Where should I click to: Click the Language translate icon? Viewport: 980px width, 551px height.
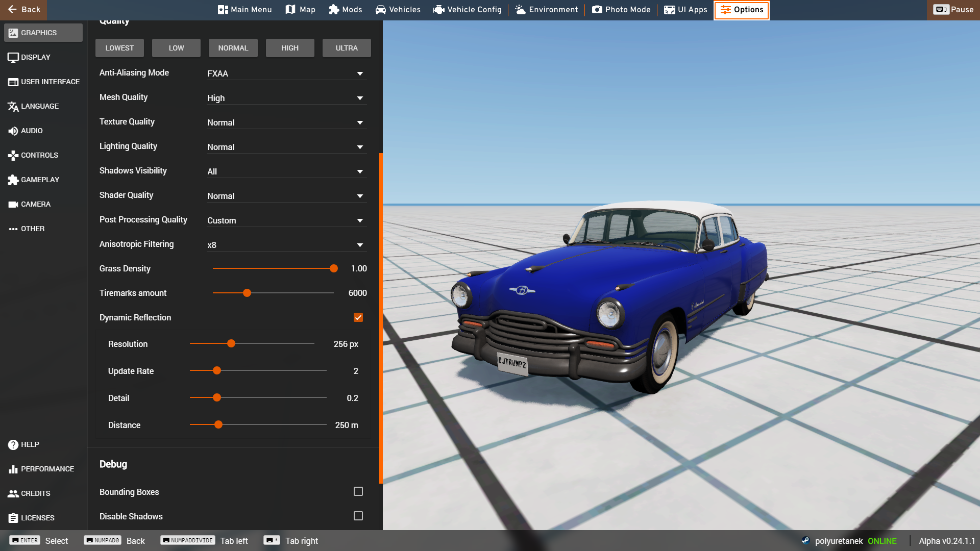tap(13, 107)
